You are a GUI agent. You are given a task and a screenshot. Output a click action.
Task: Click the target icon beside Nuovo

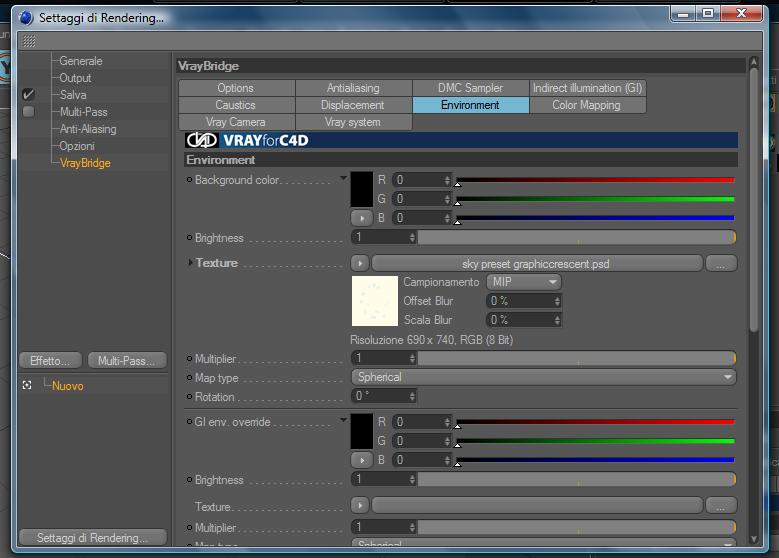[27, 386]
